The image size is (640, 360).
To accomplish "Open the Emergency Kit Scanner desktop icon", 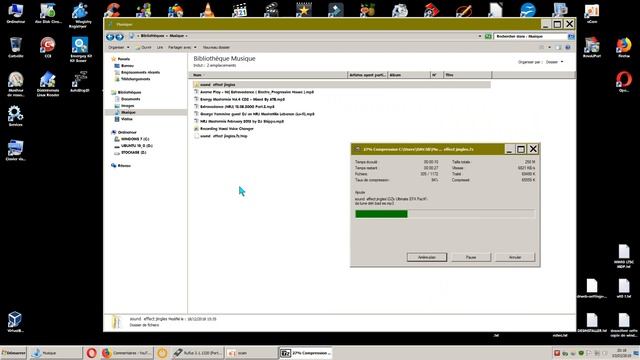I will click(x=80, y=50).
